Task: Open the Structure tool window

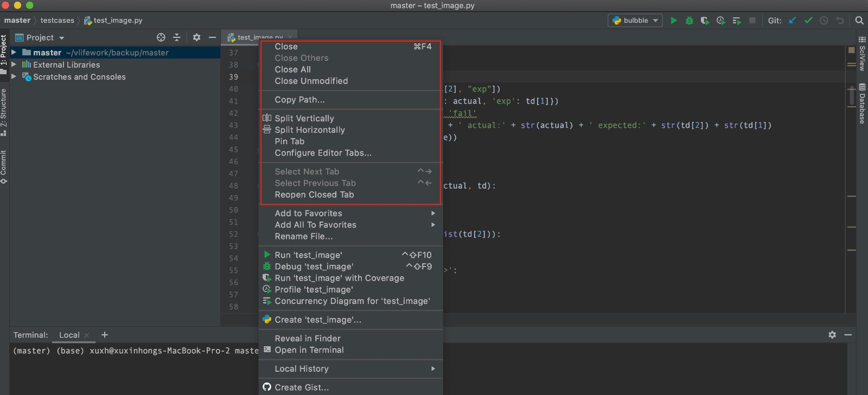Action: 4,112
